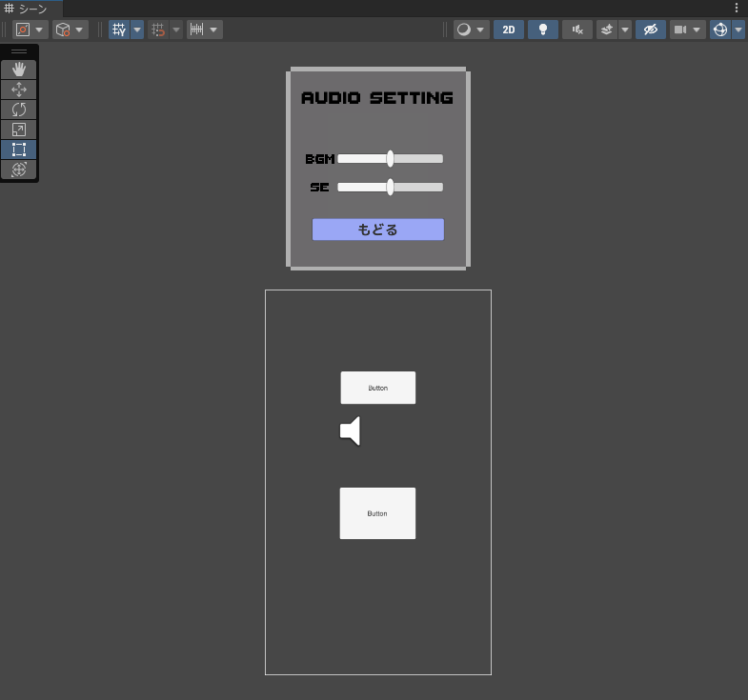Open the grid settings dropdown arrow
This screenshot has height=700, width=748.
pos(137,30)
